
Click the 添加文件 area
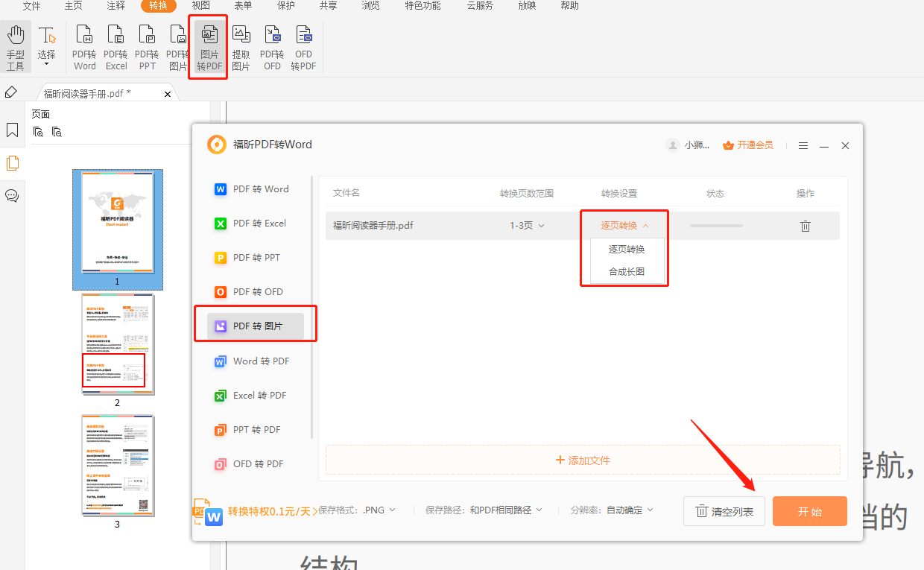point(582,460)
